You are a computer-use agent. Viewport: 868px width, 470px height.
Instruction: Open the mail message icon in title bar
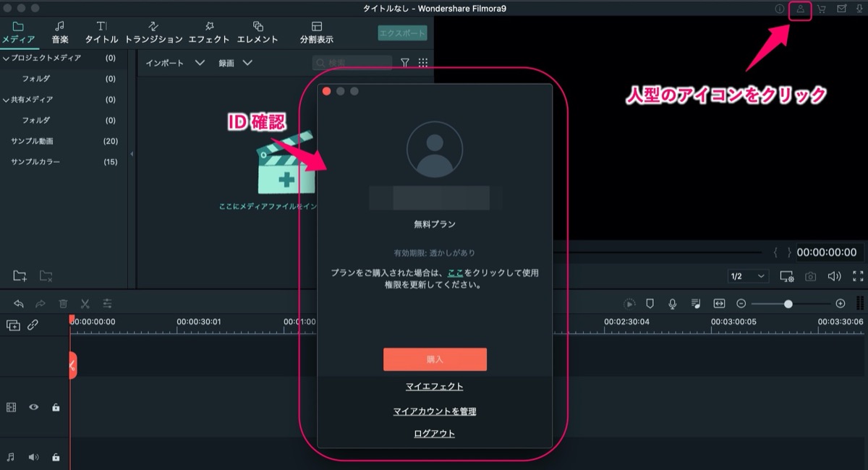coord(841,9)
